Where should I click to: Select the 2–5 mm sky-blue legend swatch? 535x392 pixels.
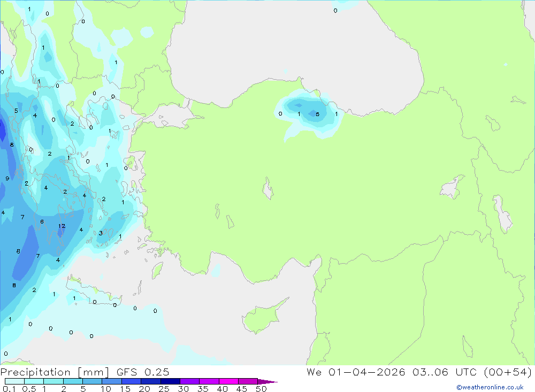(73, 381)
